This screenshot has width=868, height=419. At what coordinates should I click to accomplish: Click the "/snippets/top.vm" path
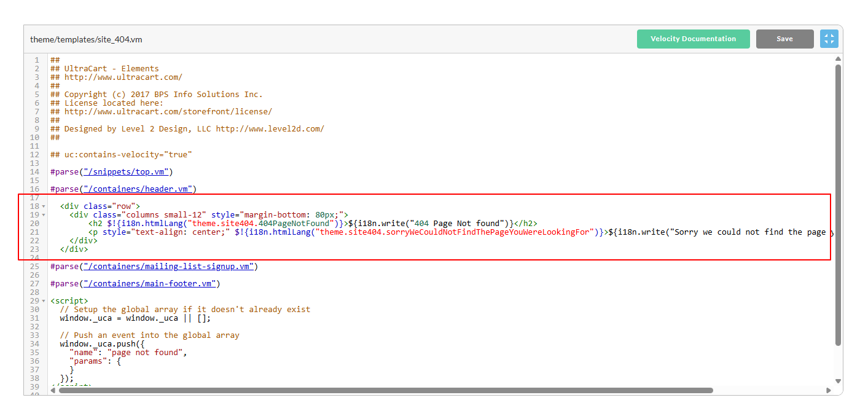(126, 172)
